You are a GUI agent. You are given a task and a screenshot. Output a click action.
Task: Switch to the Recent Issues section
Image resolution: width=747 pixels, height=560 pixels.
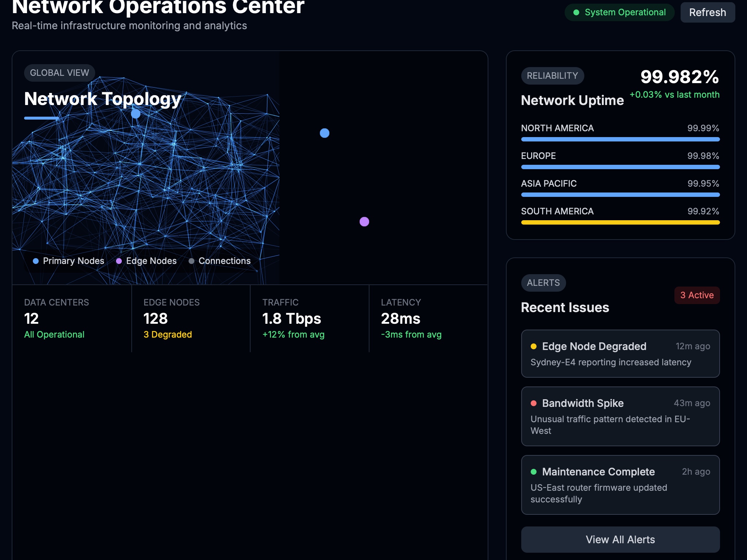[x=565, y=307]
